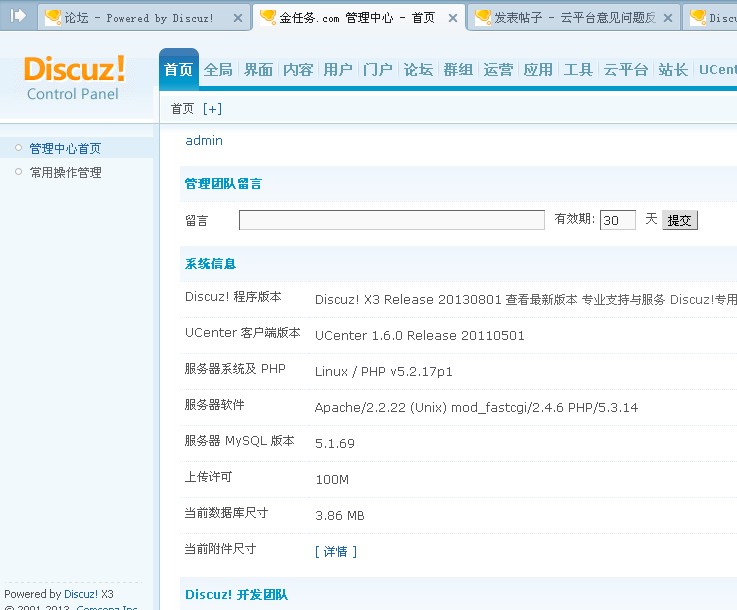Click the 当前附件尺寸 row label
The width and height of the screenshot is (737, 610).
click(x=220, y=548)
